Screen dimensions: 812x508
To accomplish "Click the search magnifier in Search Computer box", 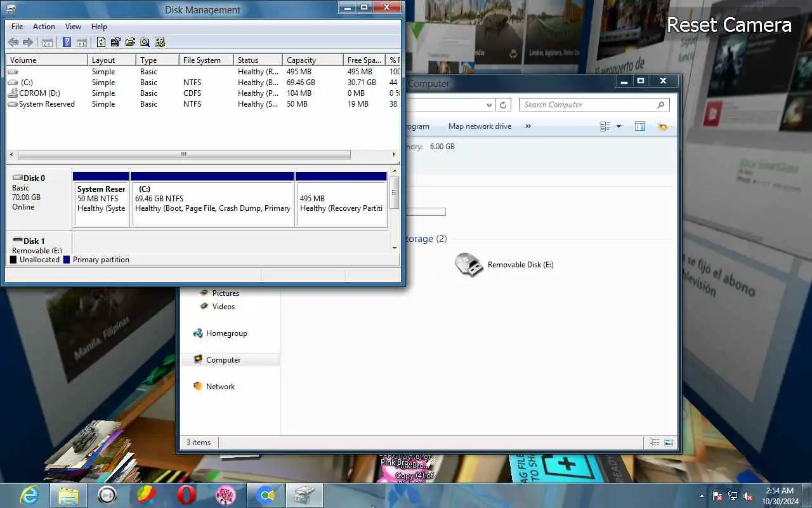I will (660, 105).
